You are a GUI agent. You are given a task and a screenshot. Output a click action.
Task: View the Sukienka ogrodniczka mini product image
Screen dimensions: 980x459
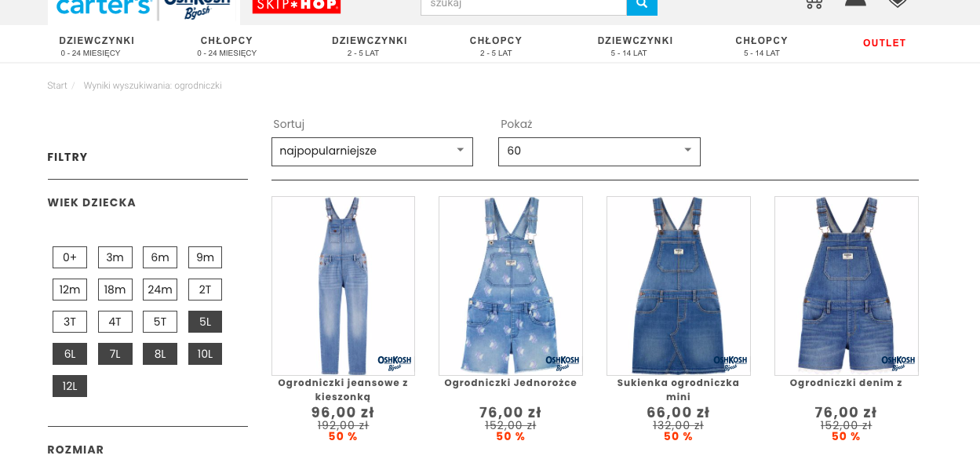tap(679, 286)
